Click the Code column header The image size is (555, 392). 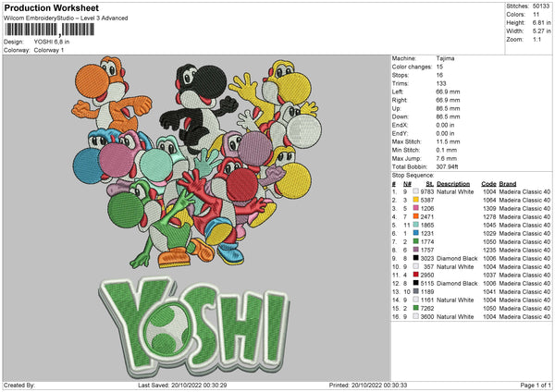click(489, 183)
